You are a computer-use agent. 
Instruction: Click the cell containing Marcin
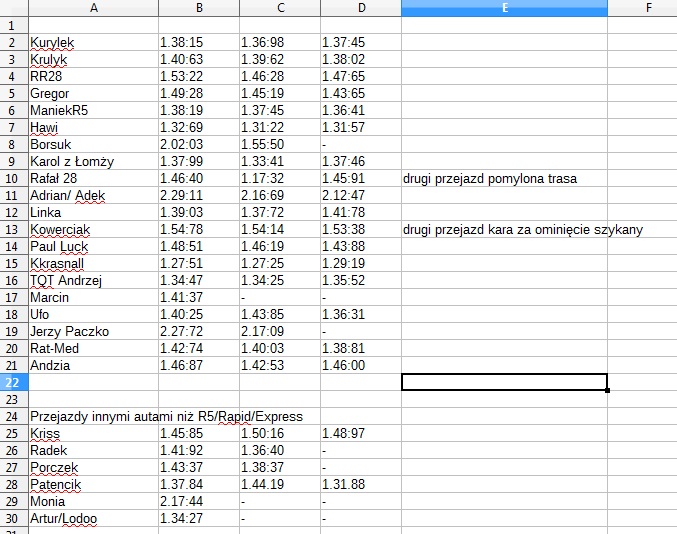93,297
